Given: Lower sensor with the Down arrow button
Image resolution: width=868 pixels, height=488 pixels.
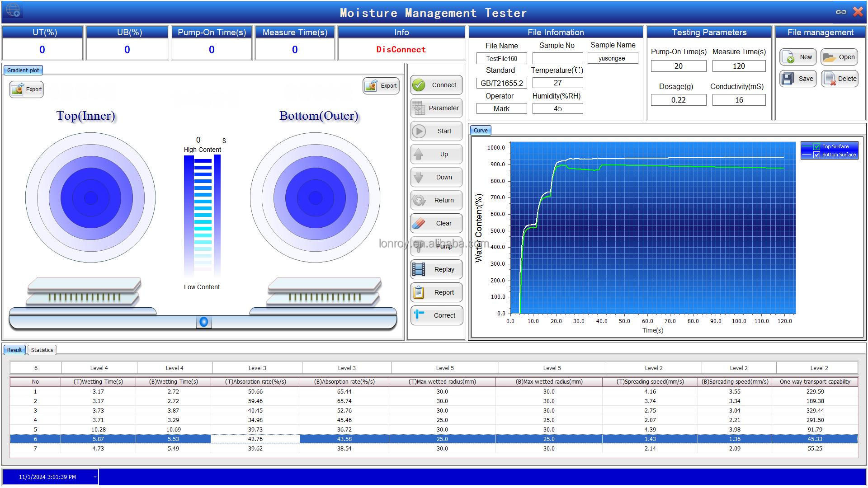Looking at the screenshot, I should click(436, 177).
